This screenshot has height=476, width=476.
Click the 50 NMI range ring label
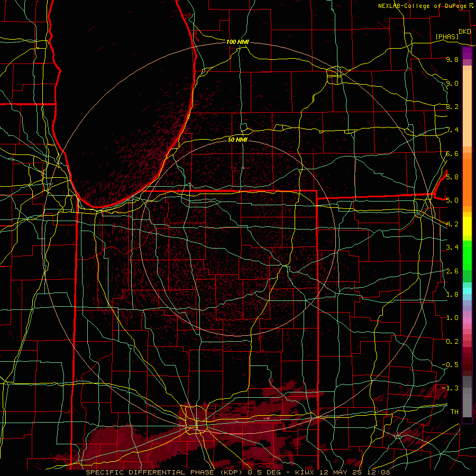click(237, 140)
